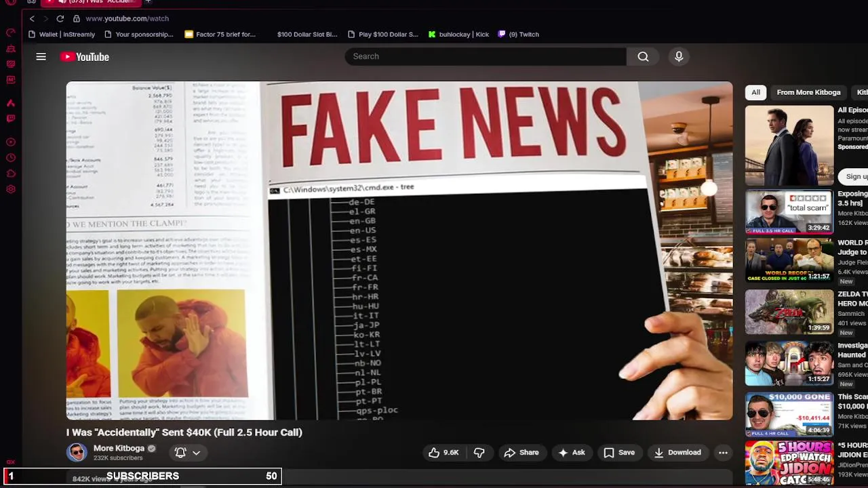Screen dimensions: 868x488
Task: Reload the page
Action: pos(60,18)
